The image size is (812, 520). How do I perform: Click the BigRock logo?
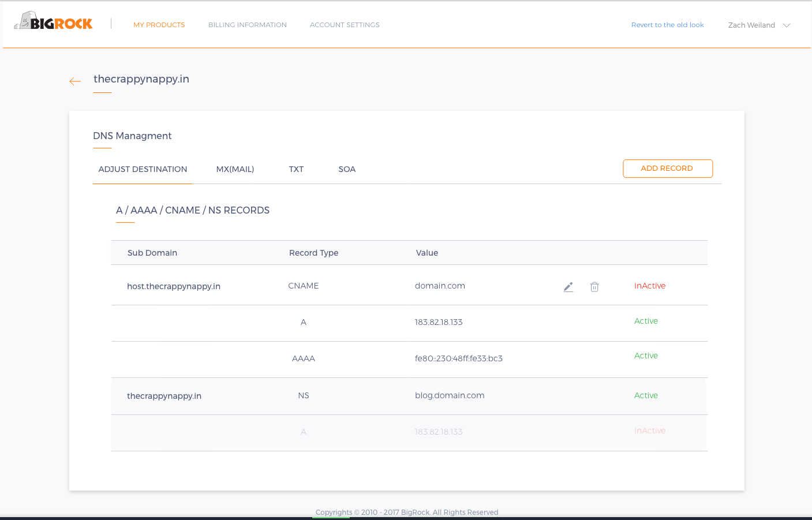tap(53, 21)
